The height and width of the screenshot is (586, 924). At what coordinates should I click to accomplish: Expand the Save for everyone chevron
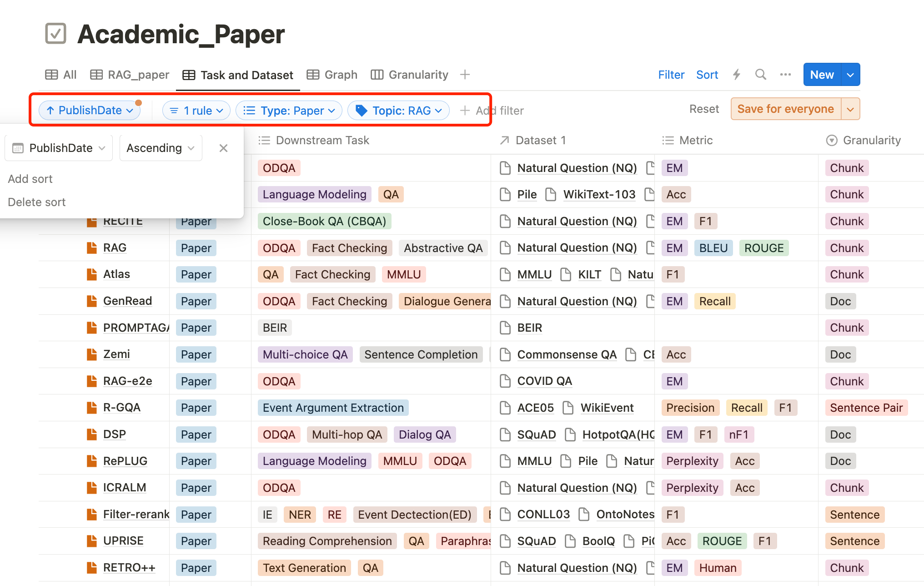point(850,109)
